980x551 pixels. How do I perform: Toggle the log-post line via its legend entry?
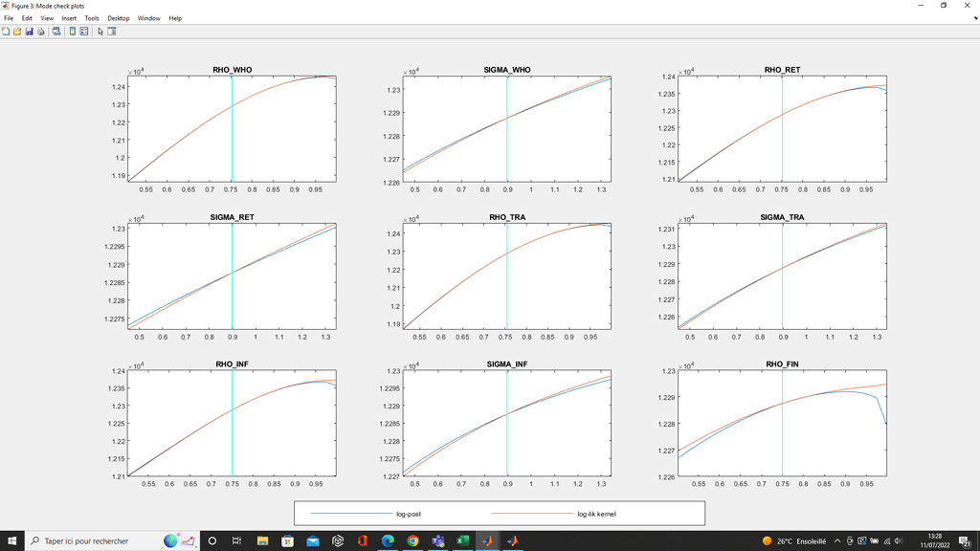[410, 514]
